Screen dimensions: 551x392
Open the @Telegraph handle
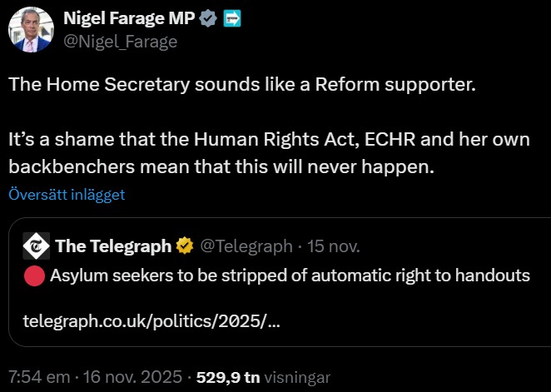(x=246, y=246)
